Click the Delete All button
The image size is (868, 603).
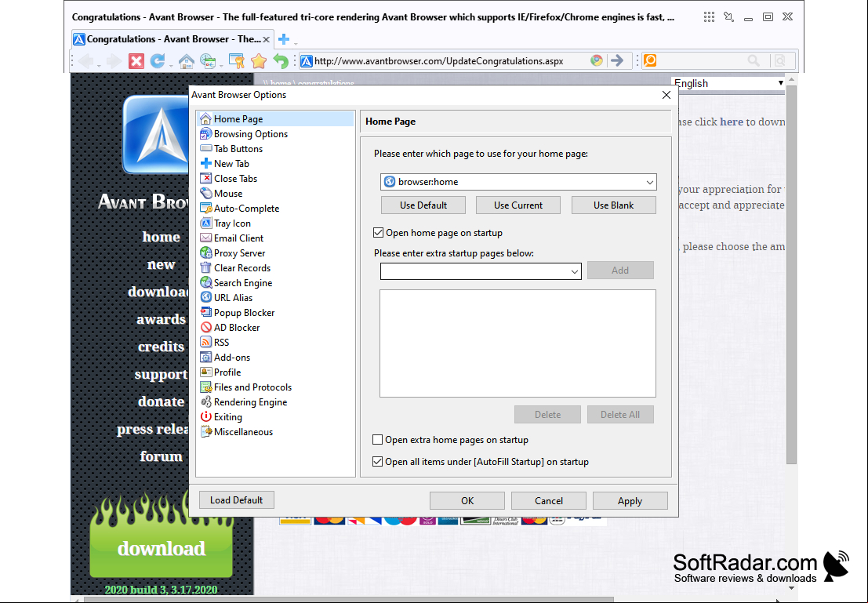coord(620,415)
